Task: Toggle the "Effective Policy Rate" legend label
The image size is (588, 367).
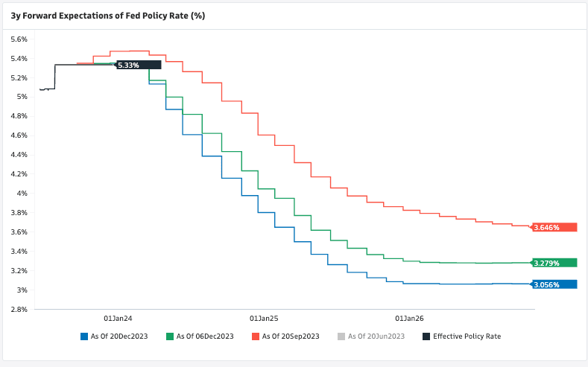Action: tap(467, 336)
